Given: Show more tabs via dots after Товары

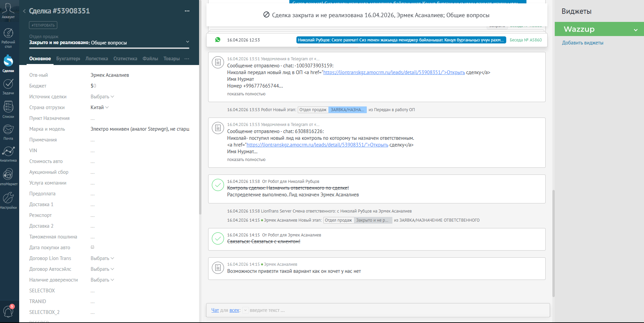Looking at the screenshot, I should click(x=187, y=59).
